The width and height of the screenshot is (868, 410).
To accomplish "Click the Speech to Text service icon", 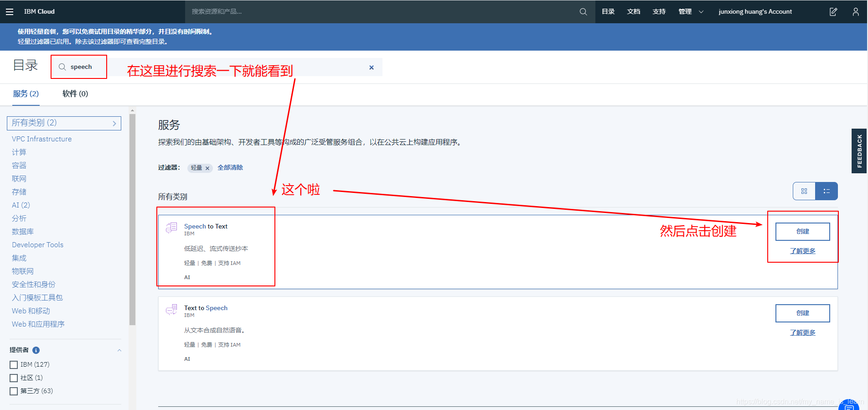I will [x=171, y=228].
